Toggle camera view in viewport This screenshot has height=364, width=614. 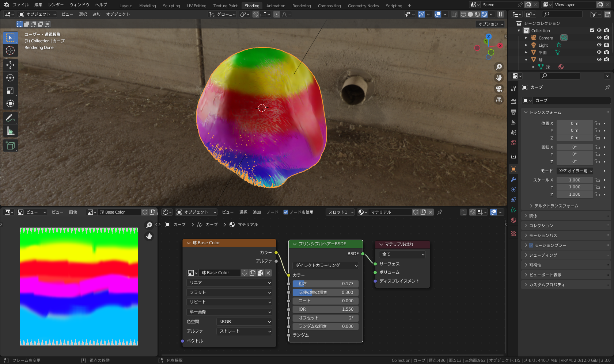499,89
